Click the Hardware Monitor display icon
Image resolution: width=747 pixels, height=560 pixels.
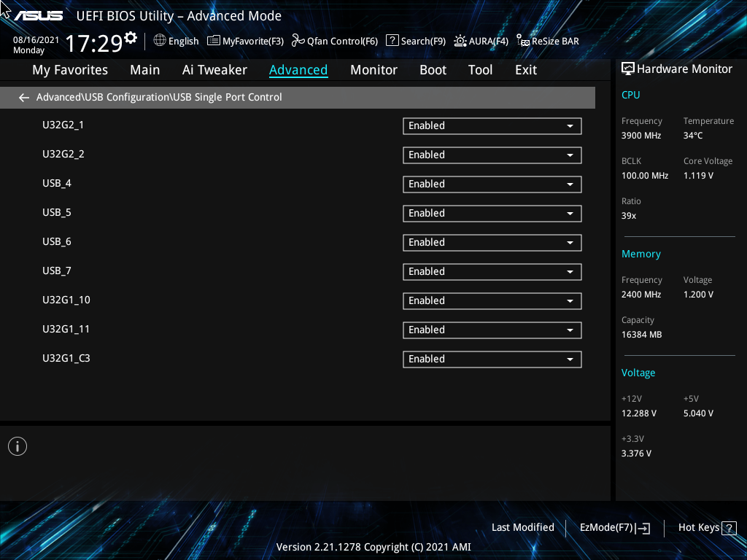coord(628,69)
